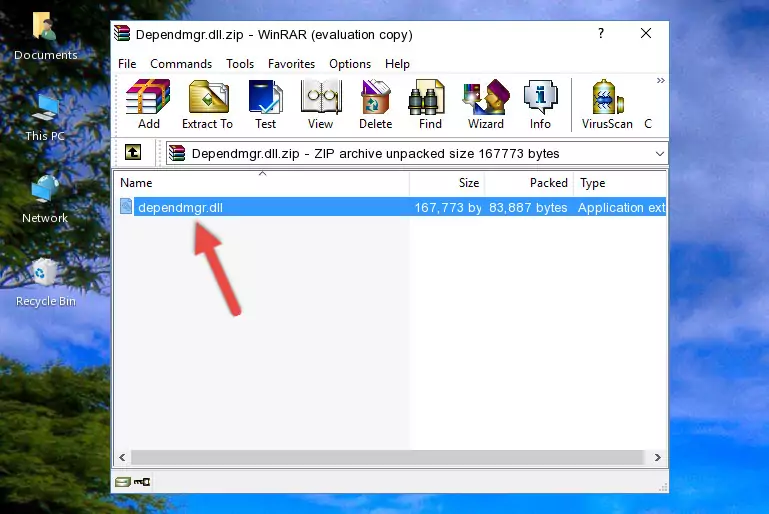Launch the Wizard tool
The width and height of the screenshot is (769, 514).
(486, 104)
